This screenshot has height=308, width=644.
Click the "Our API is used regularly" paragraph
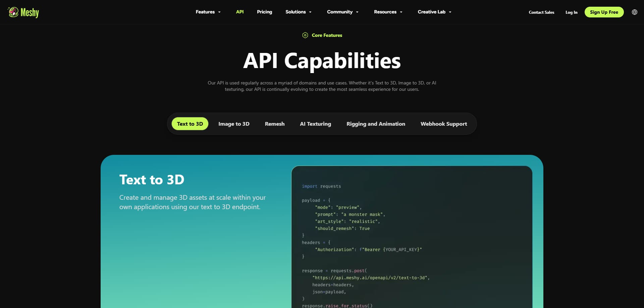pos(322,86)
